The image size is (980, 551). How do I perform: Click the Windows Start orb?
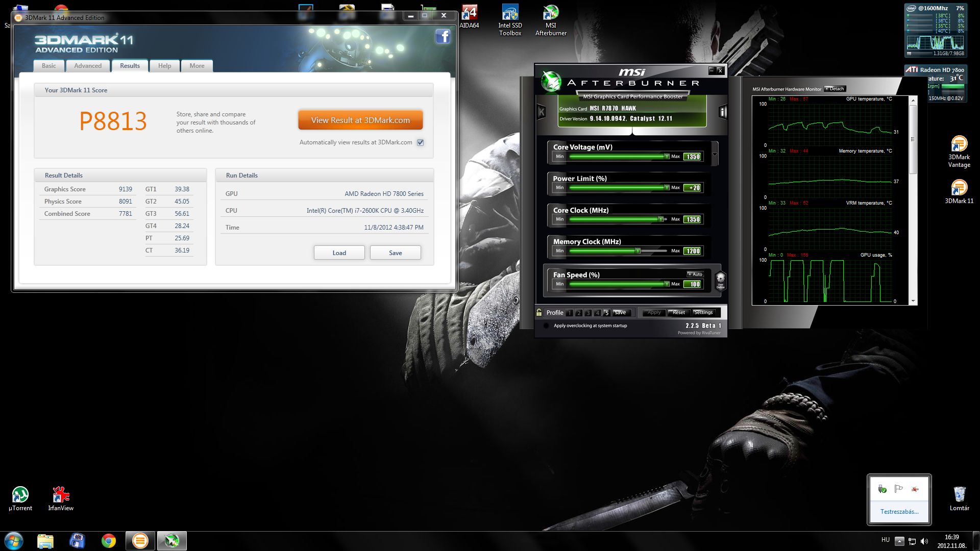click(x=14, y=541)
